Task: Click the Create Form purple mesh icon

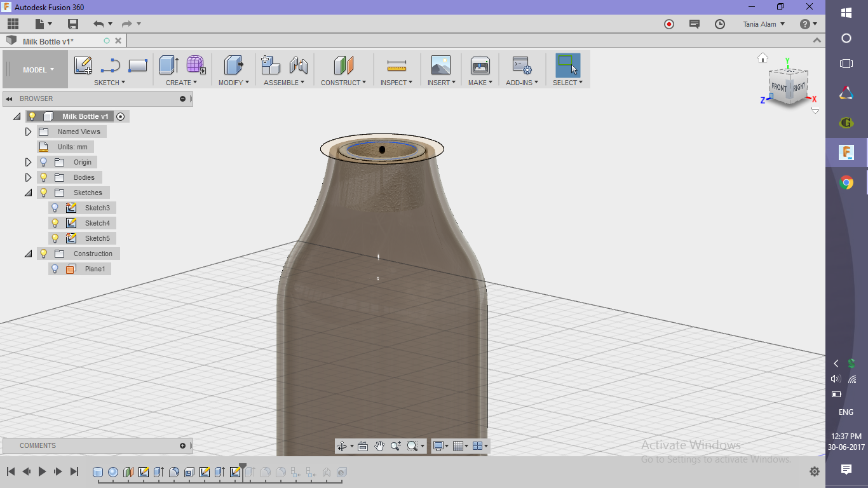Action: pos(196,65)
